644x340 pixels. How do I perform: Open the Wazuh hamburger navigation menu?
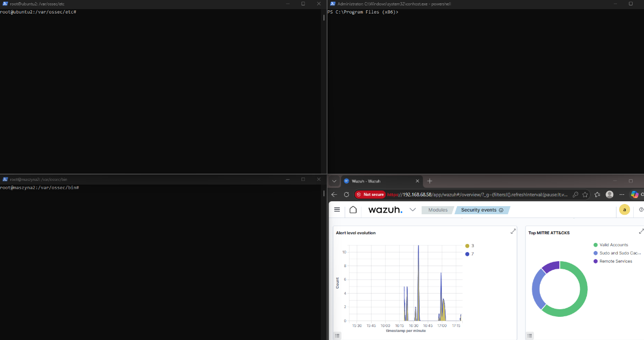[x=337, y=210]
